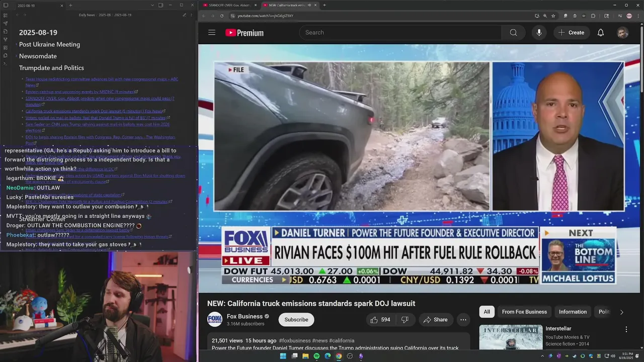The image size is (644, 362).
Task: Open California truck emissions standards note link
Action: click(x=94, y=111)
